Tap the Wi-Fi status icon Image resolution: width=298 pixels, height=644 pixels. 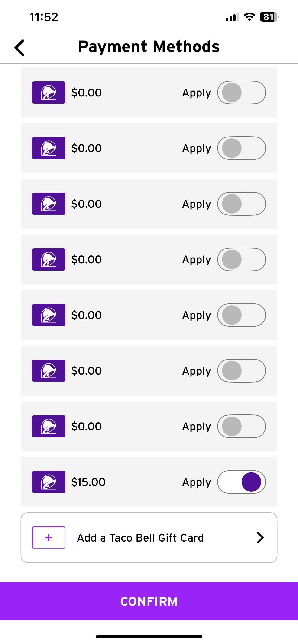pos(249,17)
